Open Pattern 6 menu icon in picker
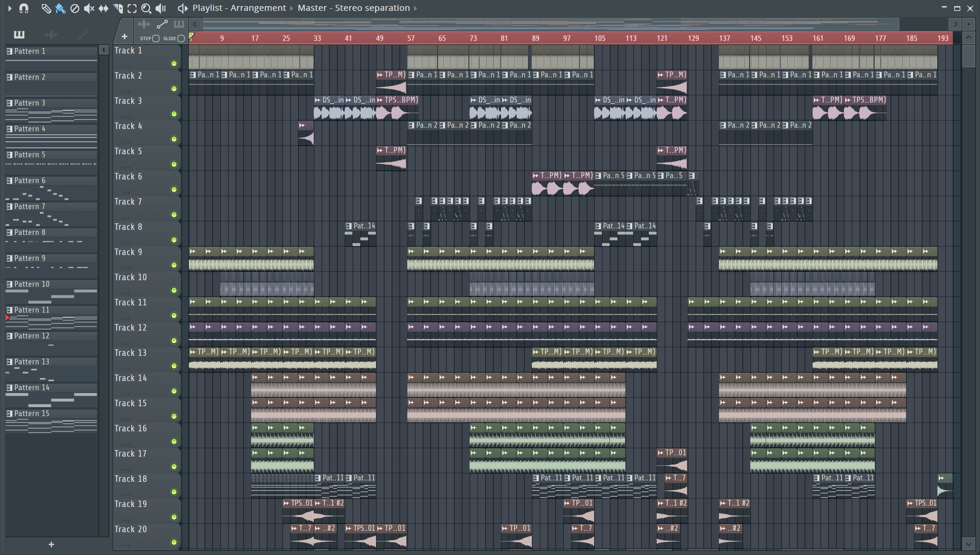 pos(10,181)
